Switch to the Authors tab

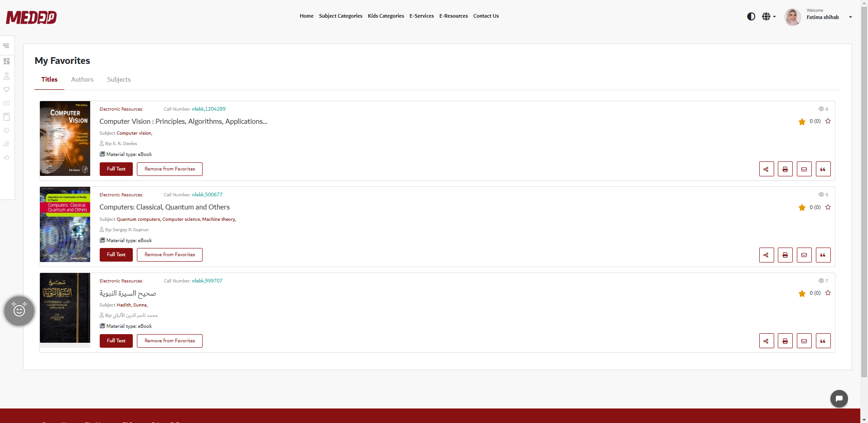pos(82,79)
